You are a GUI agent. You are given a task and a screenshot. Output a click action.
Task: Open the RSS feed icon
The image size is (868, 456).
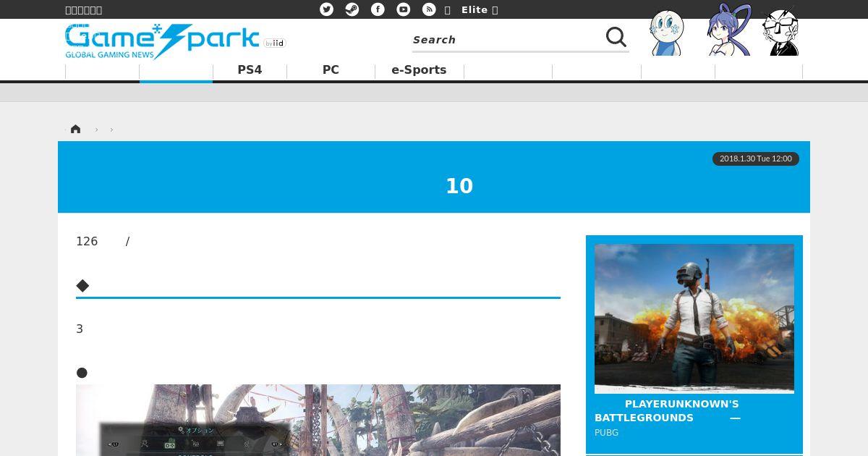click(x=429, y=9)
